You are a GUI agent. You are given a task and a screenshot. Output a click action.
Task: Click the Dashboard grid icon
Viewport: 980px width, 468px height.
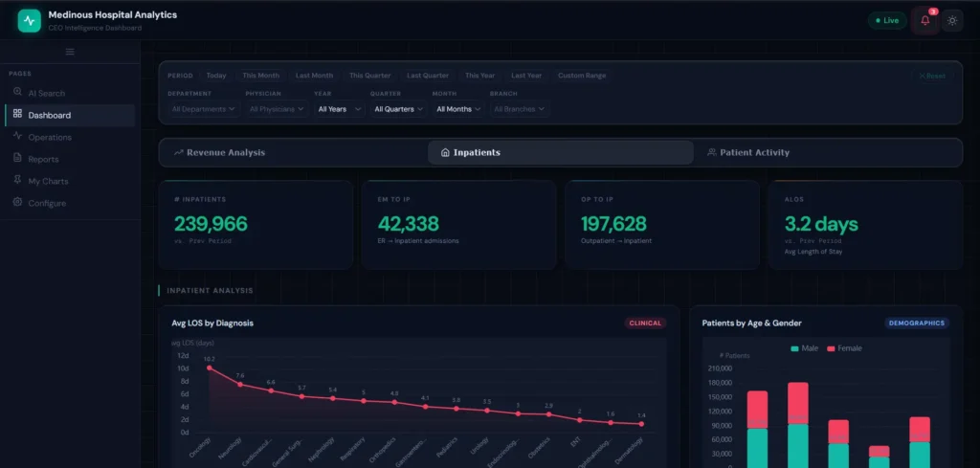pyautogui.click(x=17, y=114)
